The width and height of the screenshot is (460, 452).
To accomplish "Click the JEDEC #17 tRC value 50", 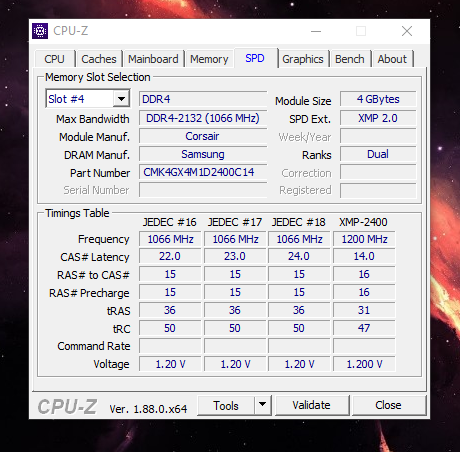I will click(x=235, y=328).
